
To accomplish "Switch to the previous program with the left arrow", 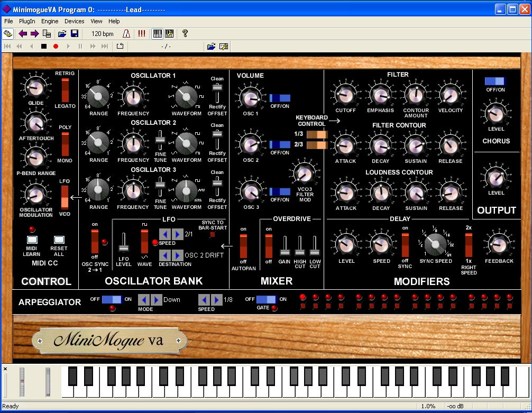I will (x=23, y=34).
